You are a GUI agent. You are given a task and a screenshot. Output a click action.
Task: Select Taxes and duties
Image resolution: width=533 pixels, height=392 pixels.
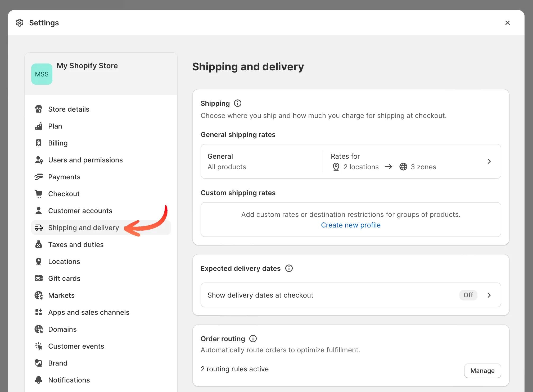101,244
